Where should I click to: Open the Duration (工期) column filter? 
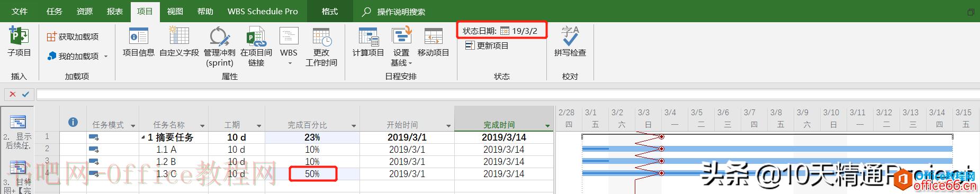259,126
